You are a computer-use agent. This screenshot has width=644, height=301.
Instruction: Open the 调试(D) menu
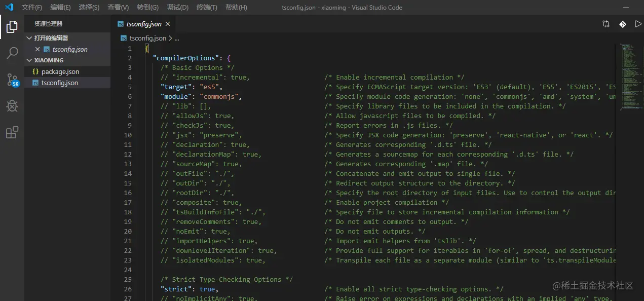[x=177, y=7]
